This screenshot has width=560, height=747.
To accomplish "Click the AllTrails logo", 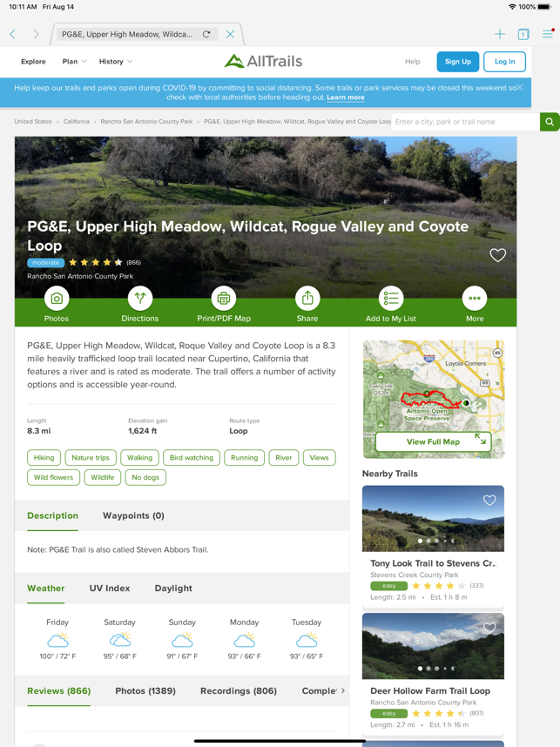I will pos(264,61).
